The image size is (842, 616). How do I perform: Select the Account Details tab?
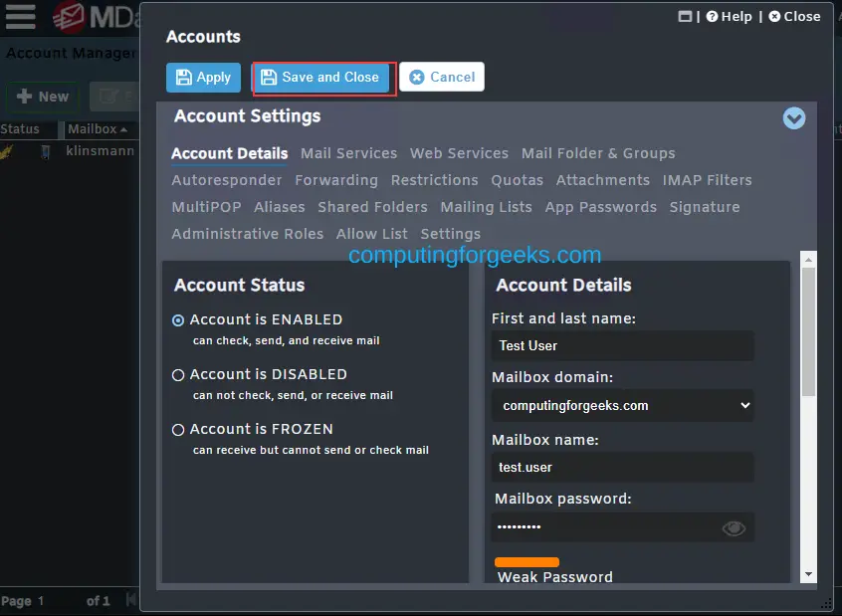(x=229, y=153)
